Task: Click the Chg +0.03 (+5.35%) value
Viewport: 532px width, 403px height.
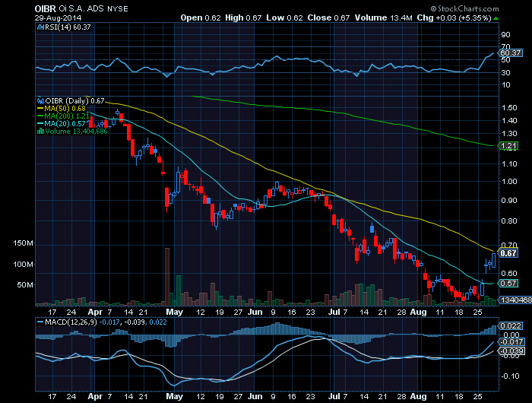Action: (x=454, y=17)
